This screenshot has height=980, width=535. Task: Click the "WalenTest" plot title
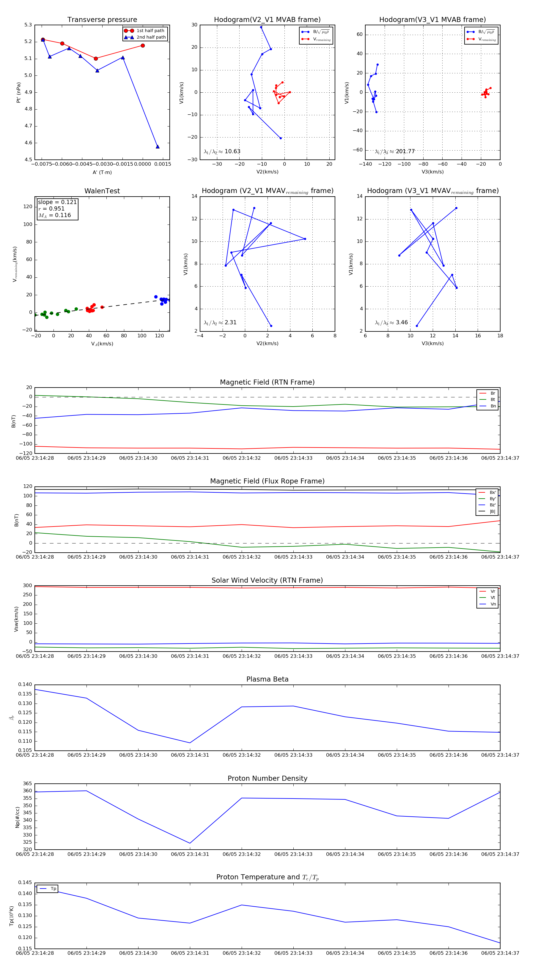102,191
